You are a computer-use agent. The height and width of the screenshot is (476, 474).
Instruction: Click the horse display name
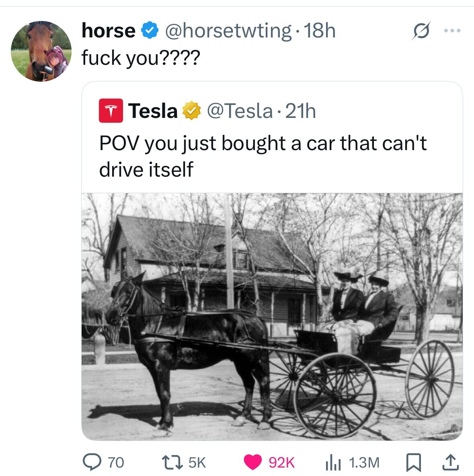point(109,31)
